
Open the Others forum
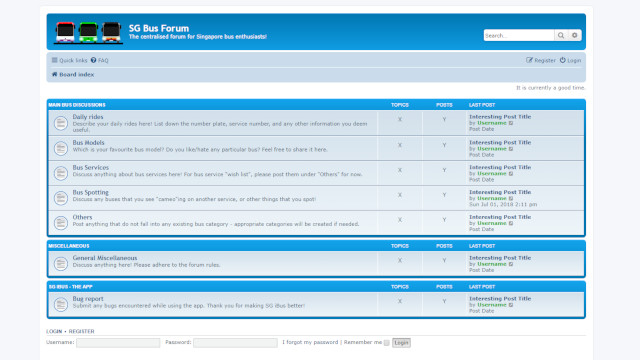coord(82,217)
